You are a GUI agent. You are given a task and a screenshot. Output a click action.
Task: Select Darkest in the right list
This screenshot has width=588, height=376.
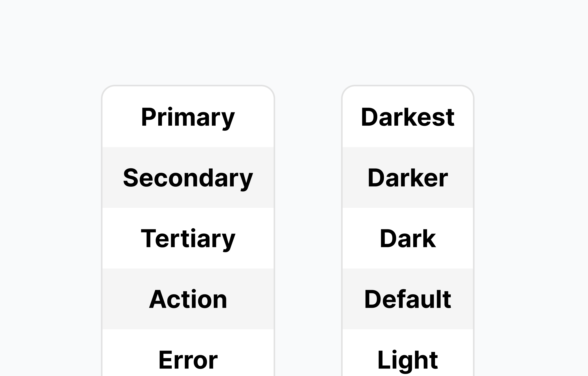408,117
